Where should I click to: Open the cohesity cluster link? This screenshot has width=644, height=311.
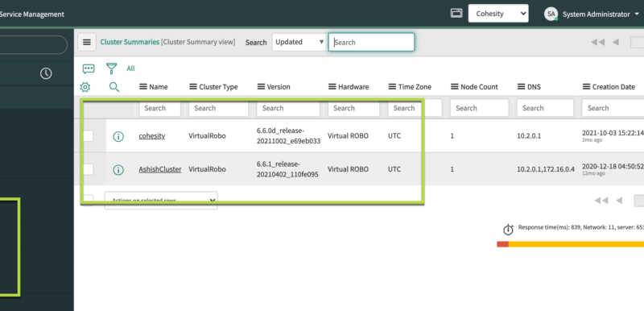[x=152, y=136]
